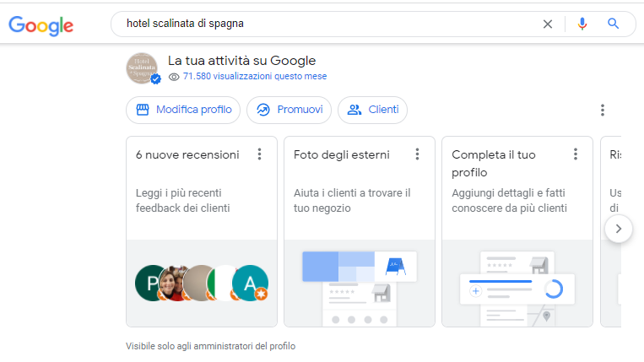
Task: Click the Google logo
Action: point(41,24)
